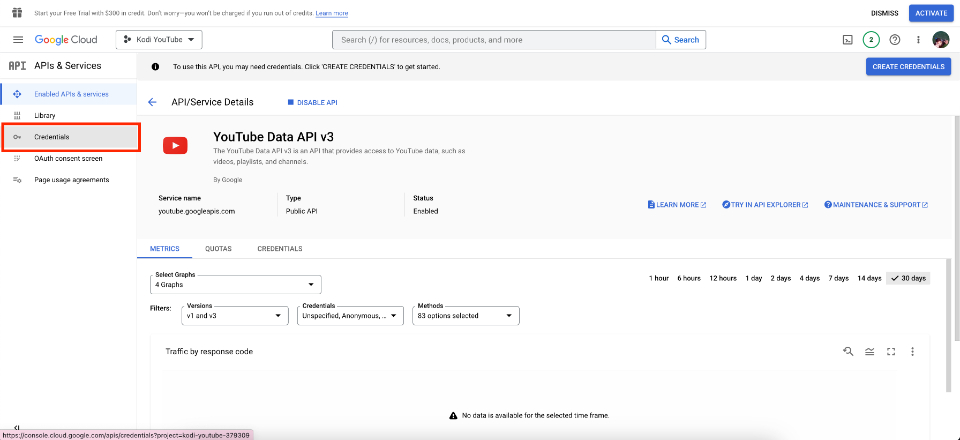
Task: Click the CREATE CREDENTIALS button
Action: [908, 67]
